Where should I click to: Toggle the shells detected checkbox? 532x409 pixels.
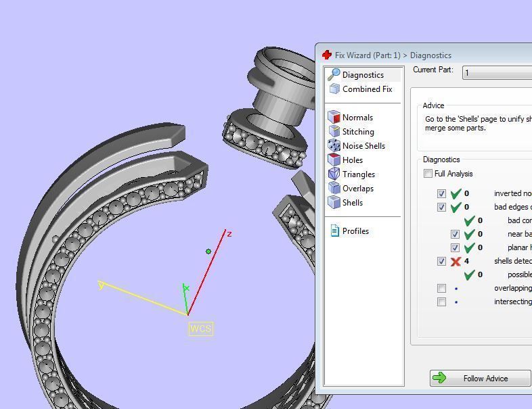[x=441, y=261]
